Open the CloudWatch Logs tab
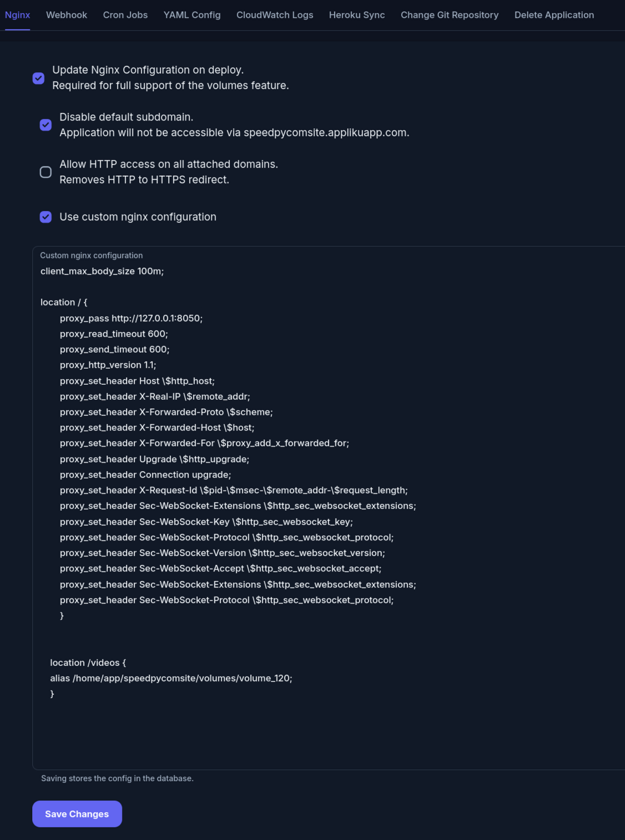The height and width of the screenshot is (840, 625). 274,15
